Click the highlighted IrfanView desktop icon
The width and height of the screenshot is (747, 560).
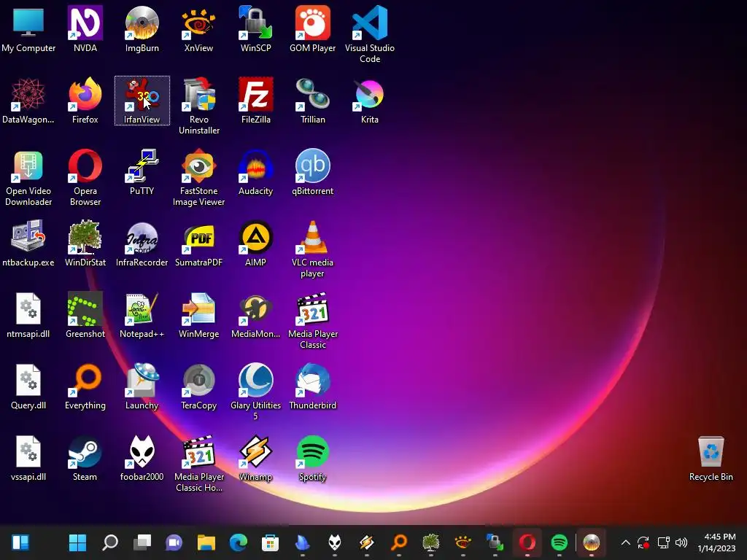[142, 100]
